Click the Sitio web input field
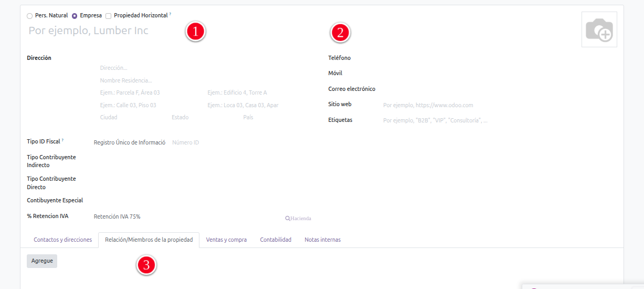The image size is (644, 289). point(472,105)
